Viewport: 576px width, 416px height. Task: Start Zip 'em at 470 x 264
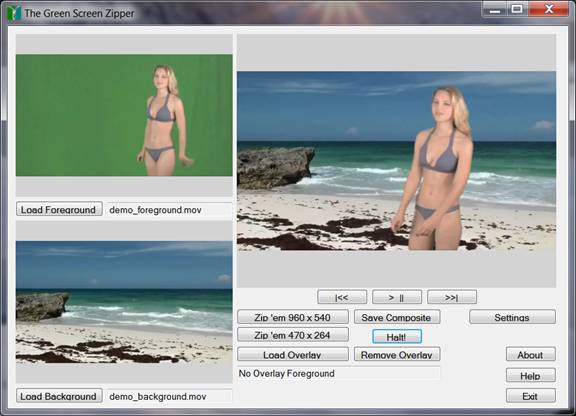pos(293,335)
